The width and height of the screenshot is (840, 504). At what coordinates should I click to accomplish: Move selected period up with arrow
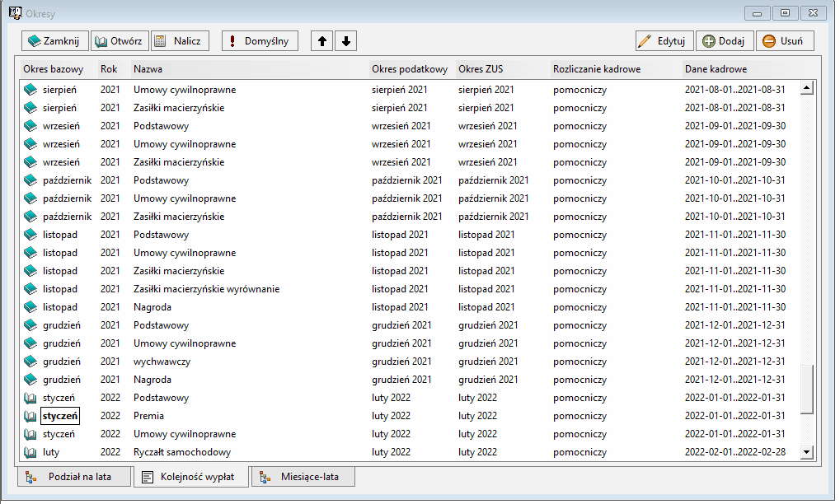pyautogui.click(x=322, y=40)
